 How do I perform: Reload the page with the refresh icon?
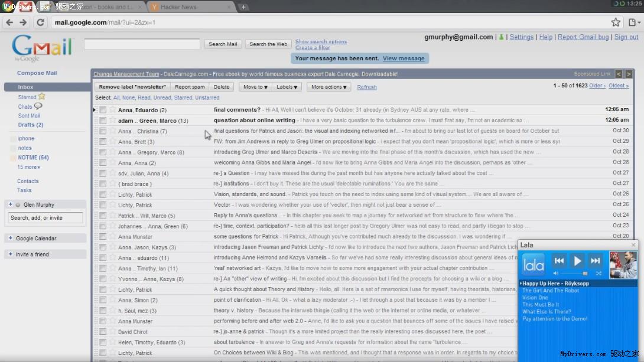pos(40,22)
